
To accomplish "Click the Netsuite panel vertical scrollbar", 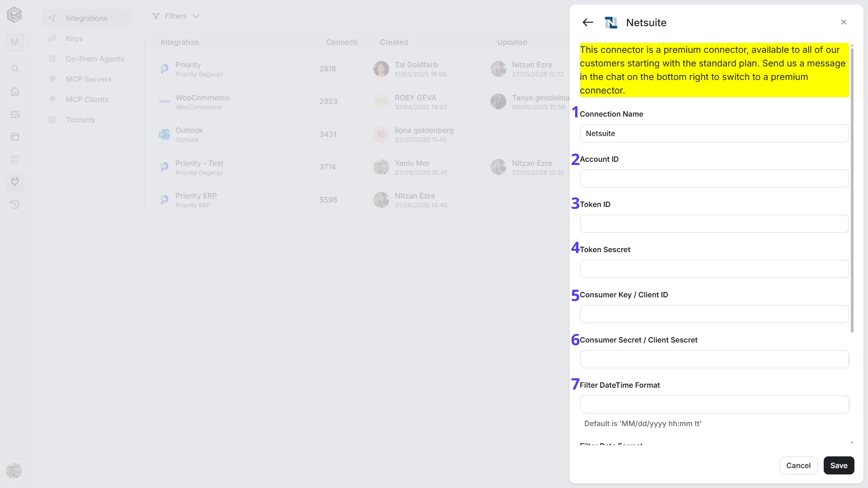I will pyautogui.click(x=852, y=190).
